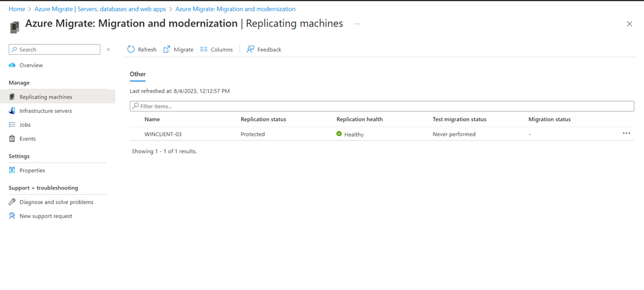
Task: Close the Replicating machines blade
Action: pos(629,24)
